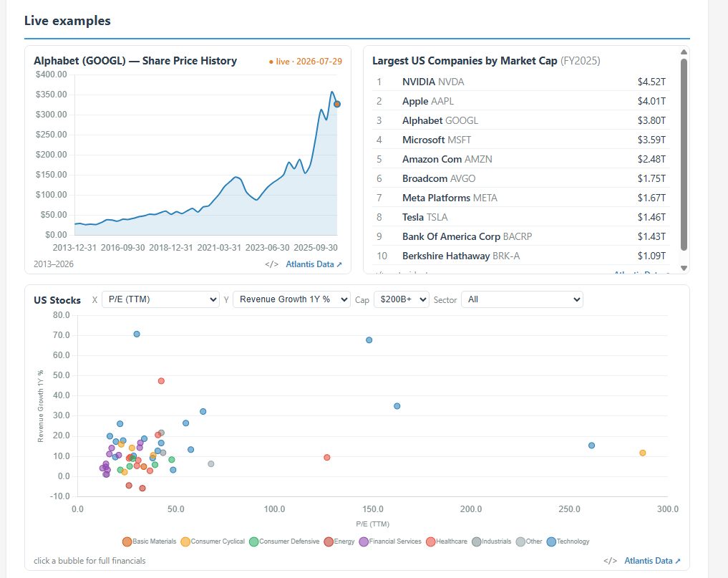Click the scrollbar up arrow in companies list

[x=684, y=52]
